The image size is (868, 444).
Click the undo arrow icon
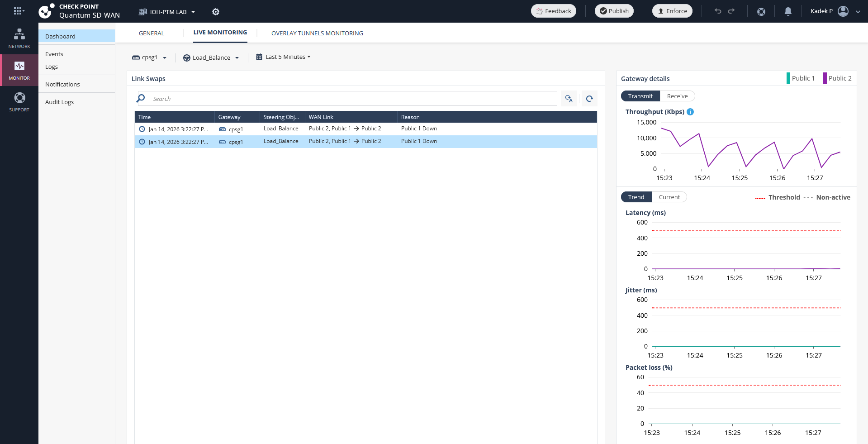pos(718,11)
